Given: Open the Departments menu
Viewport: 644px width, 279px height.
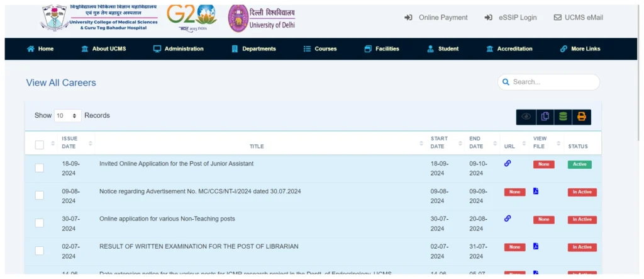Looking at the screenshot, I should click(x=253, y=48).
